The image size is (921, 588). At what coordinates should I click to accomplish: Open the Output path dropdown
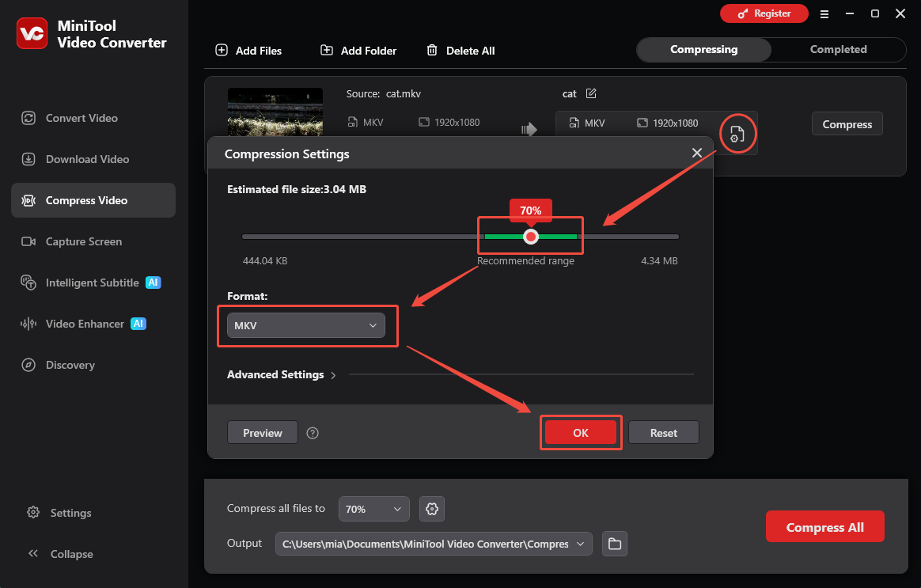point(434,544)
